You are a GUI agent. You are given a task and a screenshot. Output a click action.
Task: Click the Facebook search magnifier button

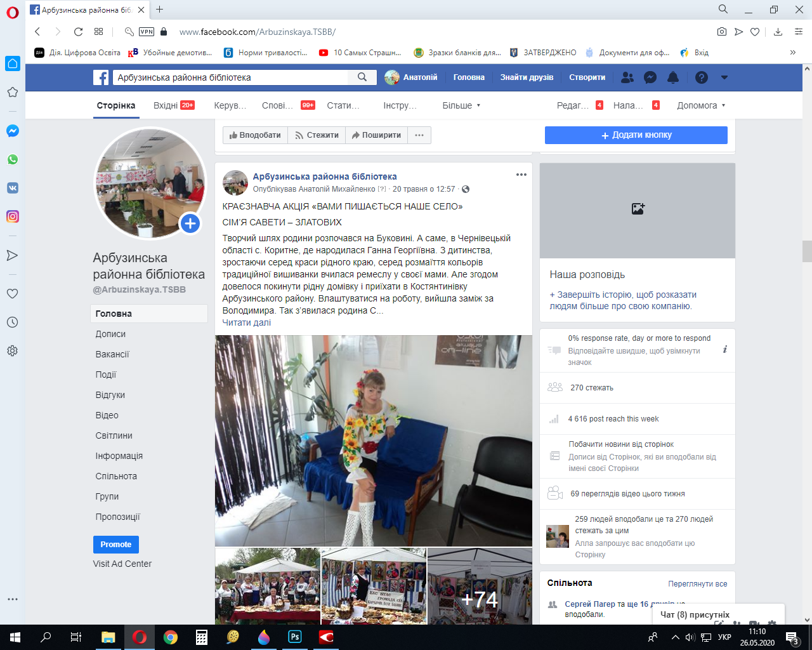click(362, 77)
